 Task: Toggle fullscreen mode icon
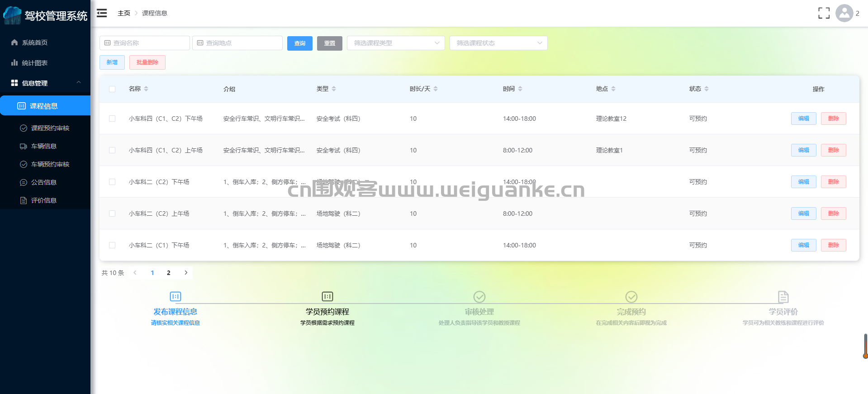tap(824, 13)
